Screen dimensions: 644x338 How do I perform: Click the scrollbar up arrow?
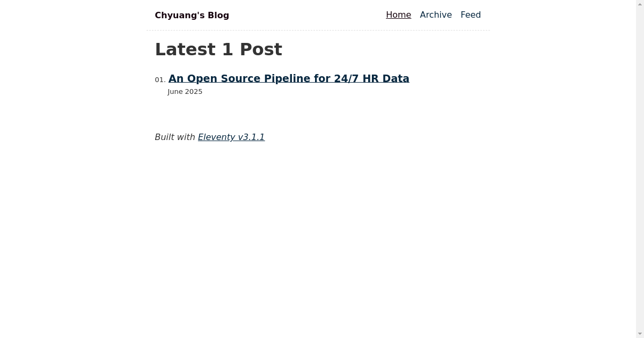pyautogui.click(x=640, y=4)
